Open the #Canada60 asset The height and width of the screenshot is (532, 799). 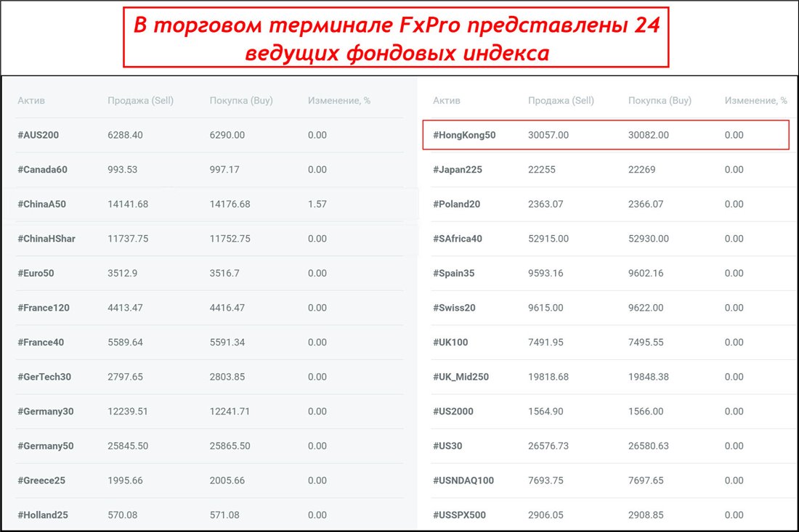(42, 170)
